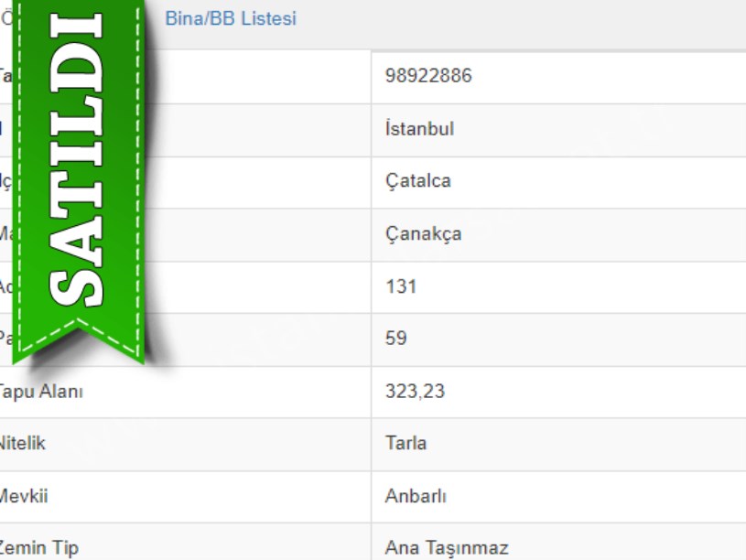746x560 pixels.
Task: Click the Mevkii row label
Action: (x=25, y=497)
